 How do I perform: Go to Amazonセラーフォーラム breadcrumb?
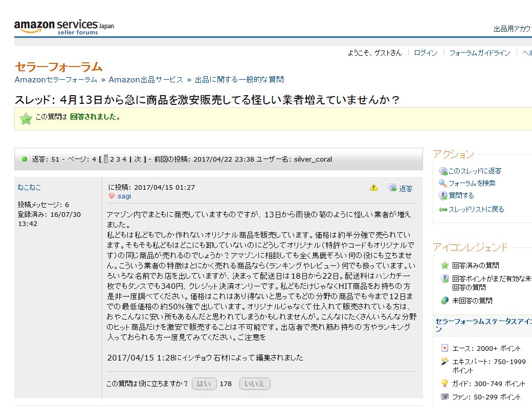pos(56,80)
